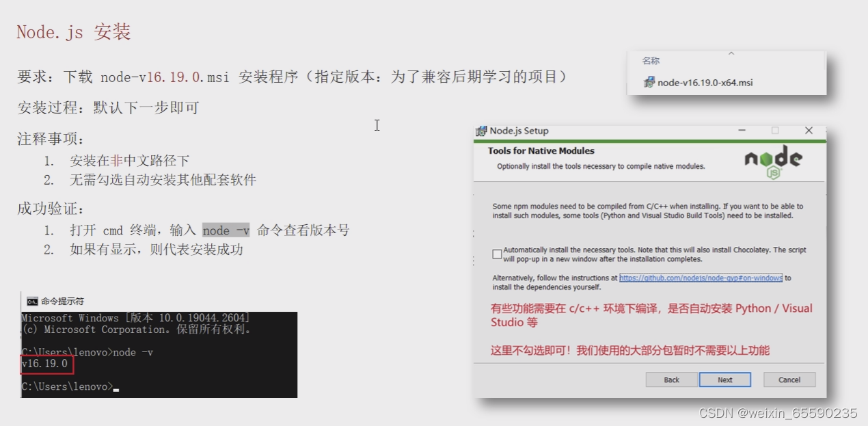Click the 名称 column header

(x=651, y=61)
